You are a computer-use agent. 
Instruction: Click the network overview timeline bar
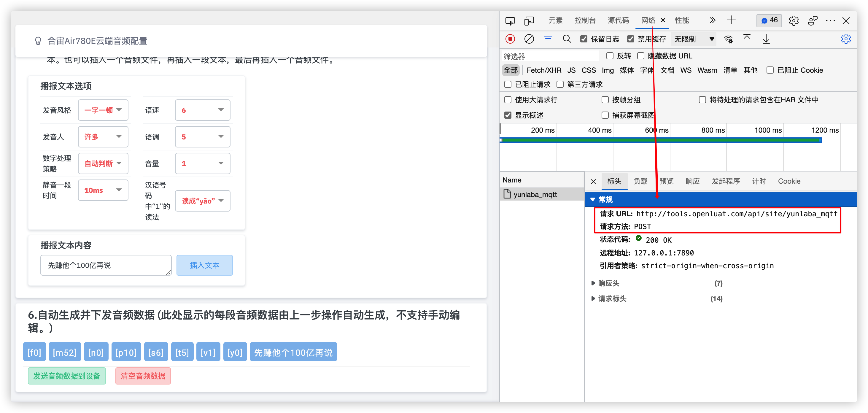pos(661,140)
